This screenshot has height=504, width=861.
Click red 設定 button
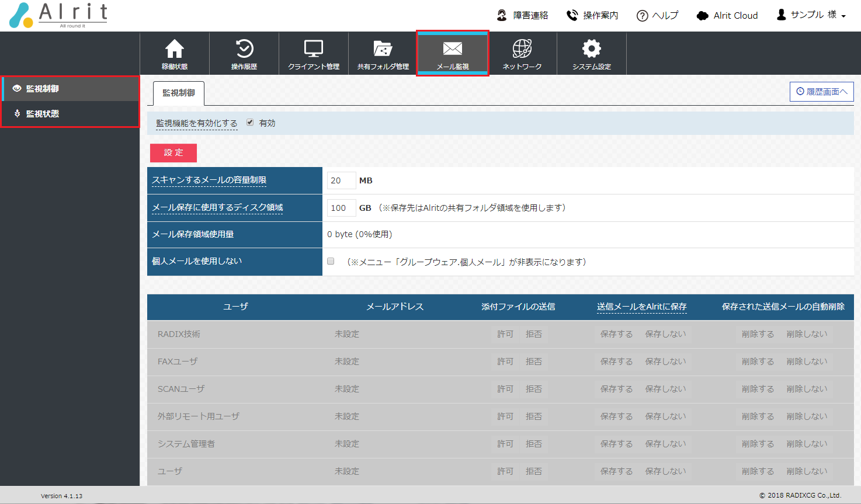click(x=173, y=152)
